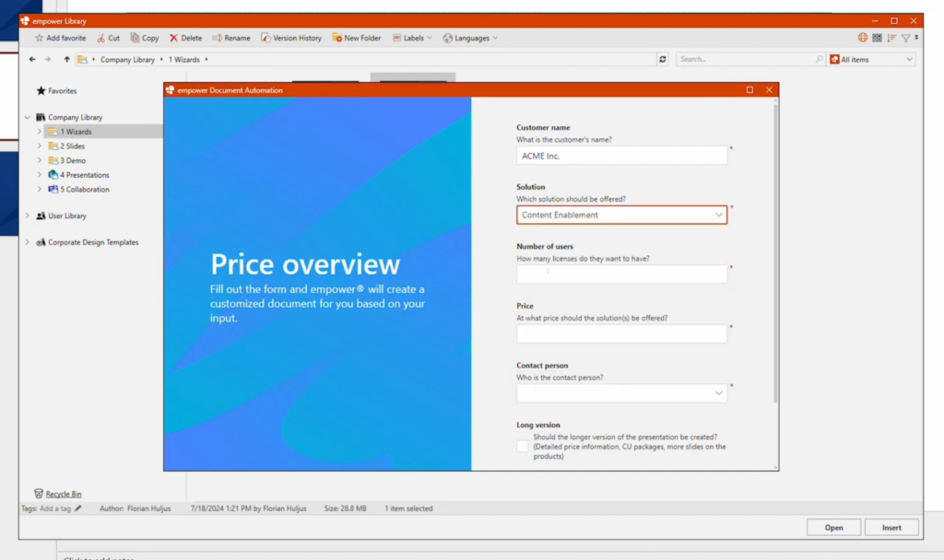The image size is (944, 560).
Task: Click the Number of users input field
Action: pyautogui.click(x=621, y=274)
